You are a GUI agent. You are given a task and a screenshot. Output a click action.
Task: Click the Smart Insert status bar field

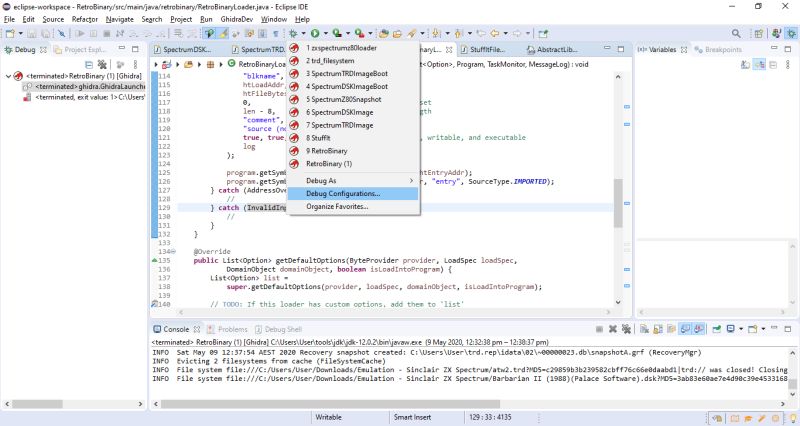[x=412, y=417]
